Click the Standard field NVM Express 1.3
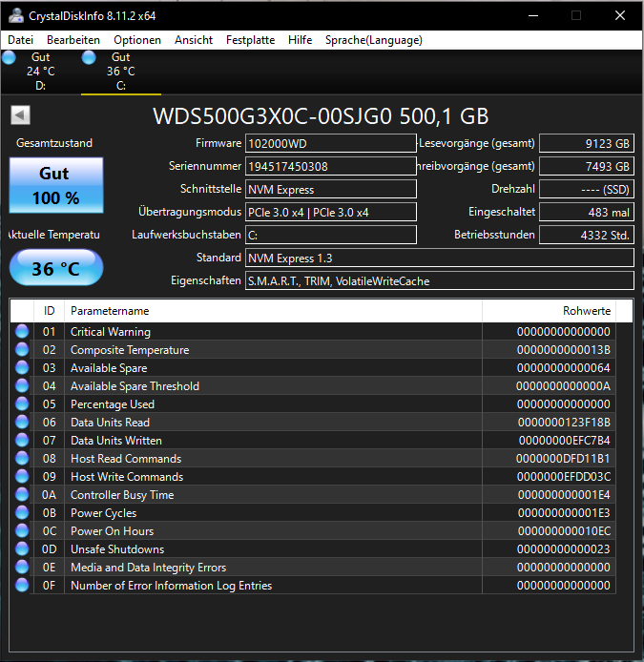Screen dimensions: 644x662 pyautogui.click(x=440, y=258)
